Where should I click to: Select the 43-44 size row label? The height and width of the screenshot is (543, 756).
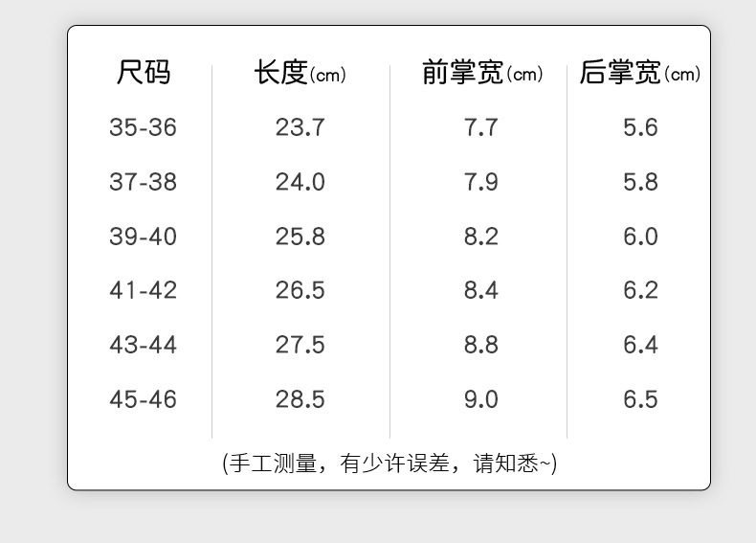[x=144, y=345]
